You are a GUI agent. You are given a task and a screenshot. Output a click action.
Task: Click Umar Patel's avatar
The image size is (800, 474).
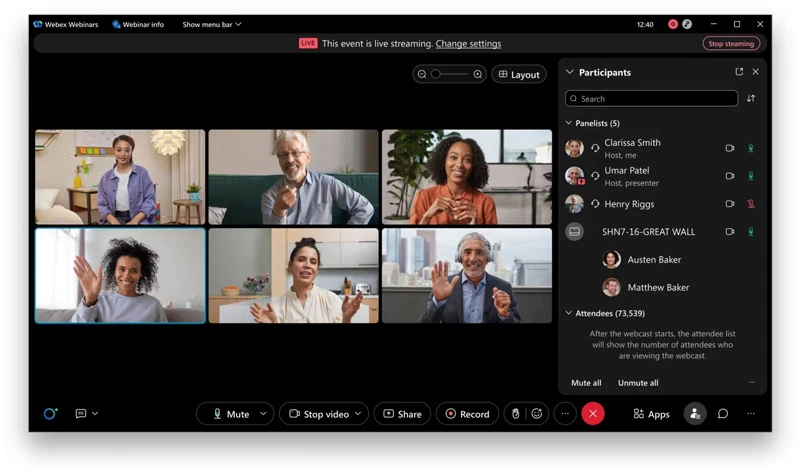pyautogui.click(x=574, y=176)
